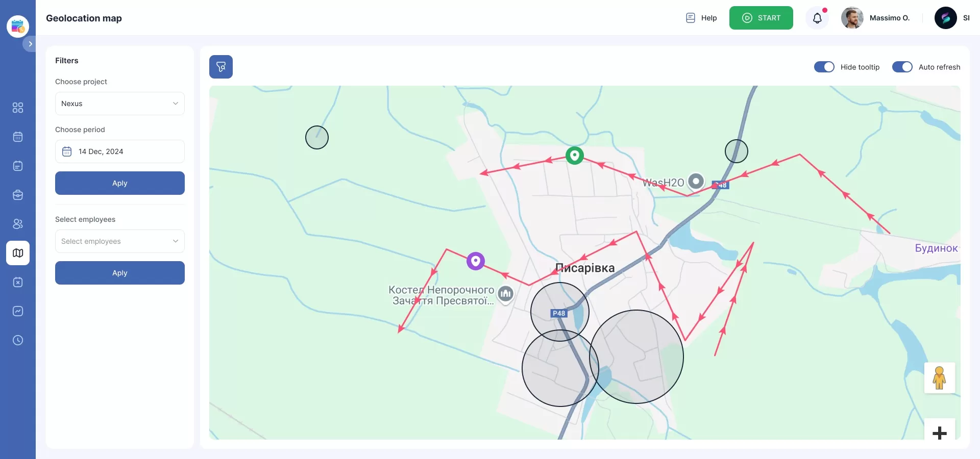
Task: Open the clock icon in sidebar
Action: point(18,340)
